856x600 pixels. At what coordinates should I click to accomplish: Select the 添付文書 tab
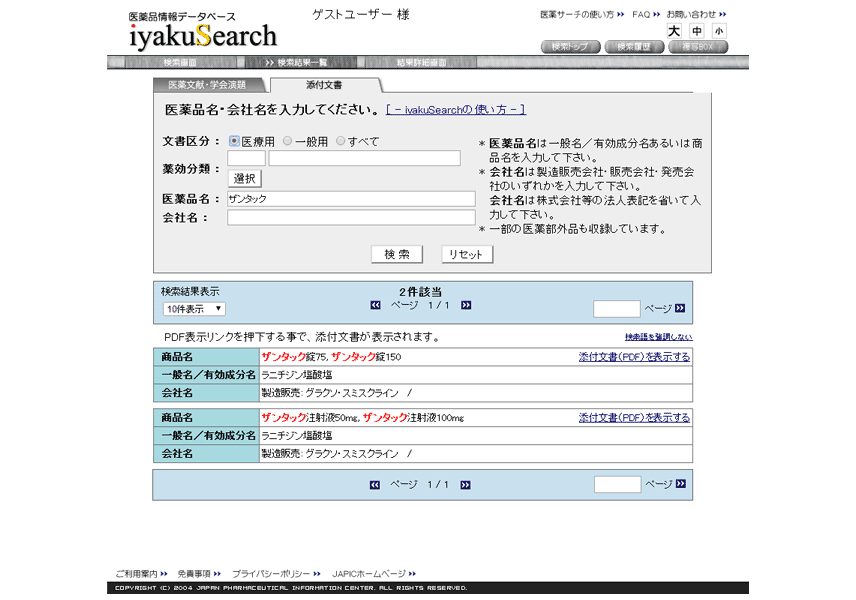click(x=325, y=85)
